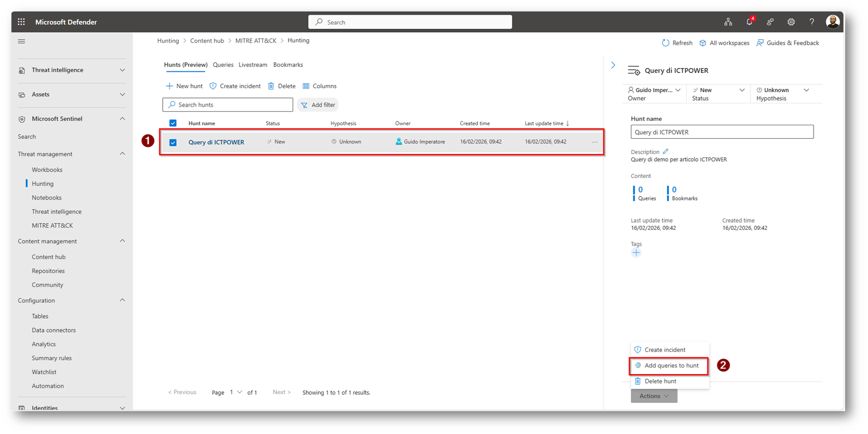The width and height of the screenshot is (868, 434).
Task: Click the New hunt plus icon
Action: [169, 86]
